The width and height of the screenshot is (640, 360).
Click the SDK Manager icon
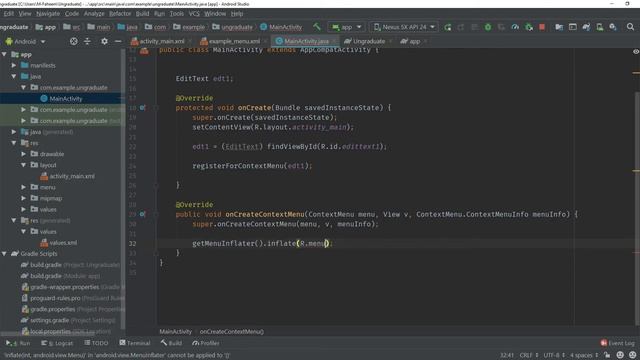(613, 27)
